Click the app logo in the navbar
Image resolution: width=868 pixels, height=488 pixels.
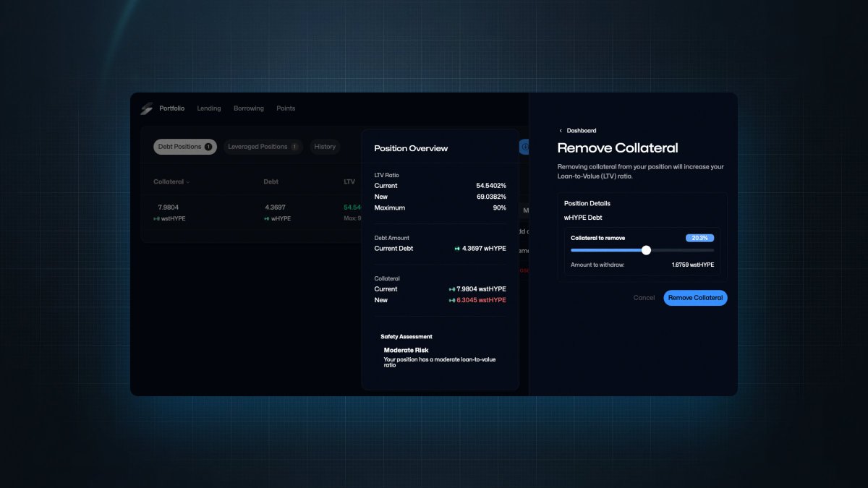pyautogui.click(x=146, y=108)
